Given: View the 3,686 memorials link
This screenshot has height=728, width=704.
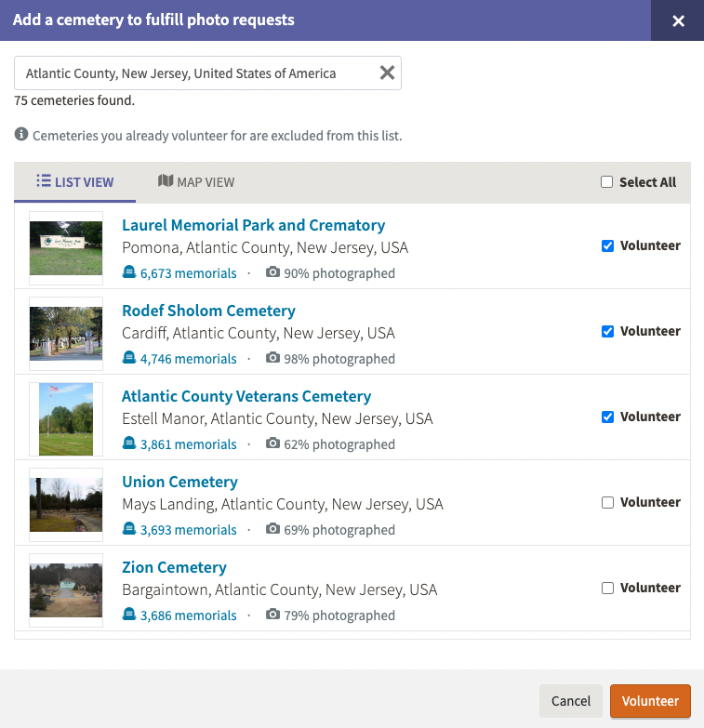Looking at the screenshot, I should (188, 615).
